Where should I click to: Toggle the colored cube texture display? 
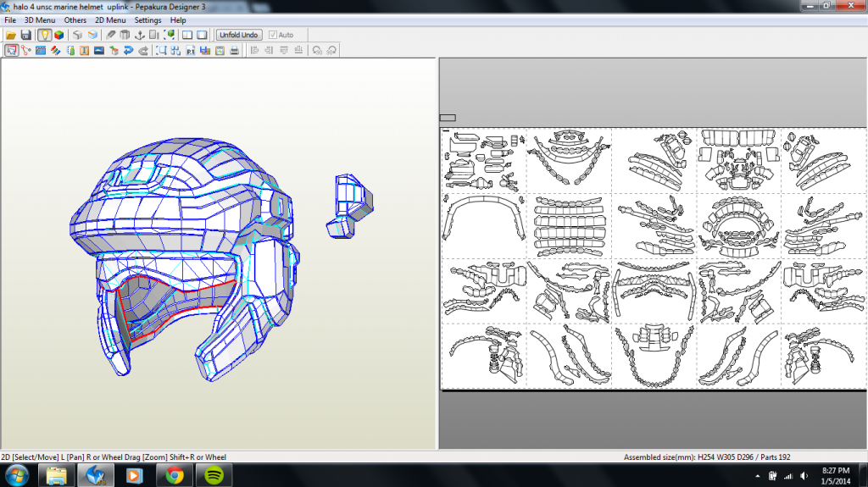pyautogui.click(x=58, y=35)
